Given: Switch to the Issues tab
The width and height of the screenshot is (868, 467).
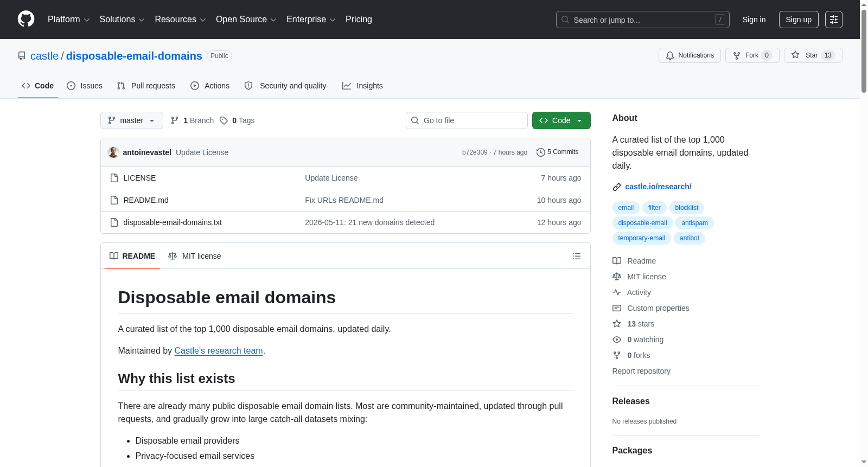Looking at the screenshot, I should tap(85, 86).
